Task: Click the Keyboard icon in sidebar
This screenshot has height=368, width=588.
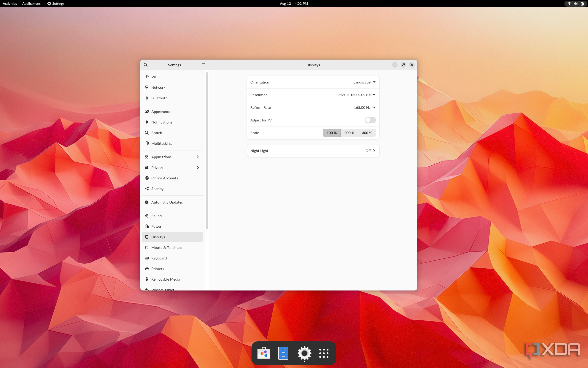Action: click(147, 258)
